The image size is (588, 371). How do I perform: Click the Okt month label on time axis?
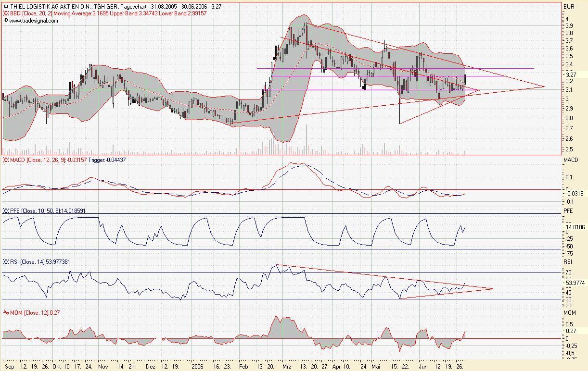[58, 366]
